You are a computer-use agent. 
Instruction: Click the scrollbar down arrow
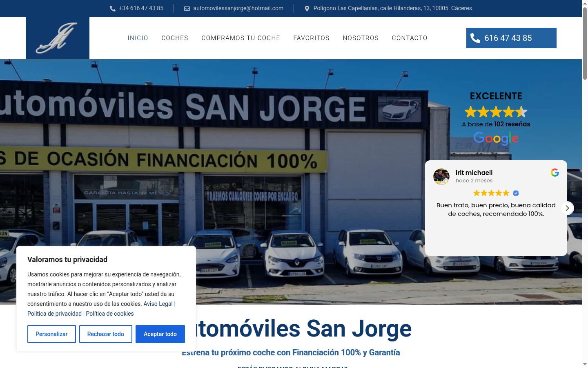(585, 364)
